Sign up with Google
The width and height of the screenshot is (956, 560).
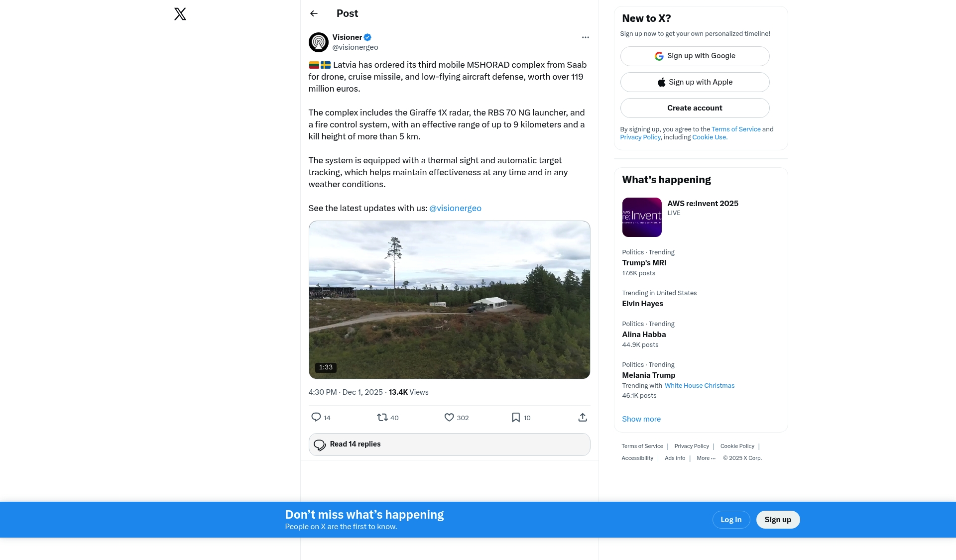tap(695, 56)
